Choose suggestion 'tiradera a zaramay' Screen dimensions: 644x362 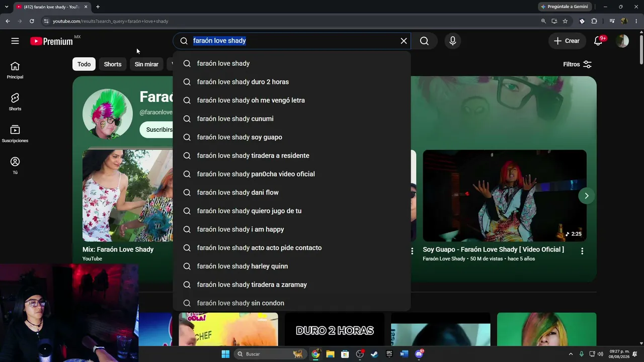[292, 285]
